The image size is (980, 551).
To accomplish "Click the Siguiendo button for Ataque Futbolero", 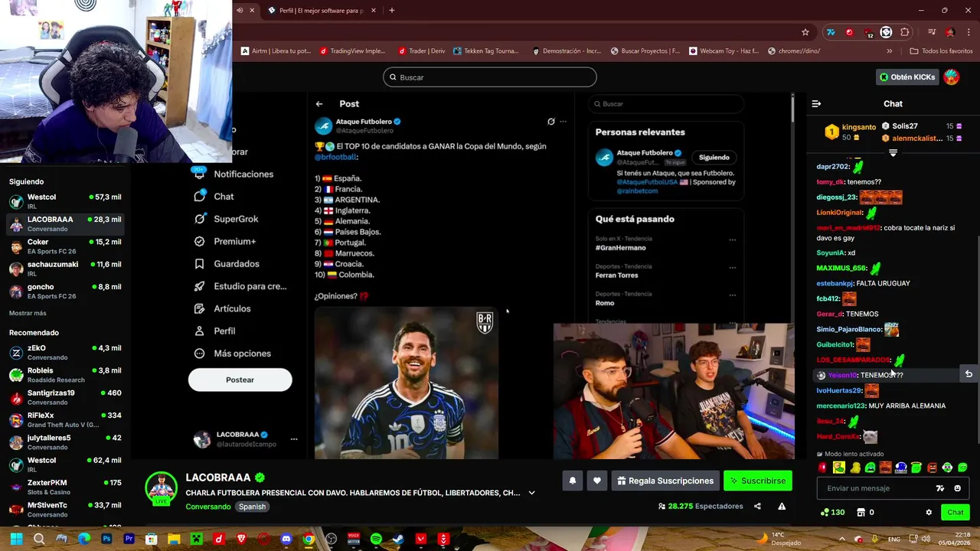I will click(x=714, y=157).
